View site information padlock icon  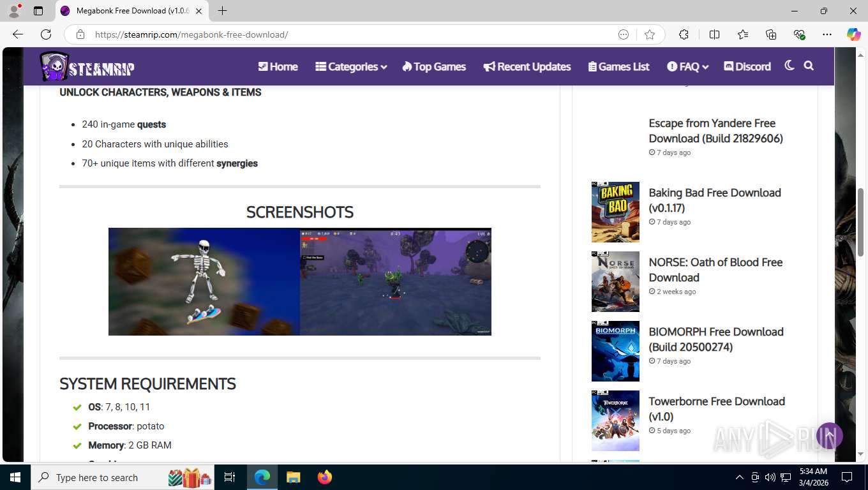point(80,34)
